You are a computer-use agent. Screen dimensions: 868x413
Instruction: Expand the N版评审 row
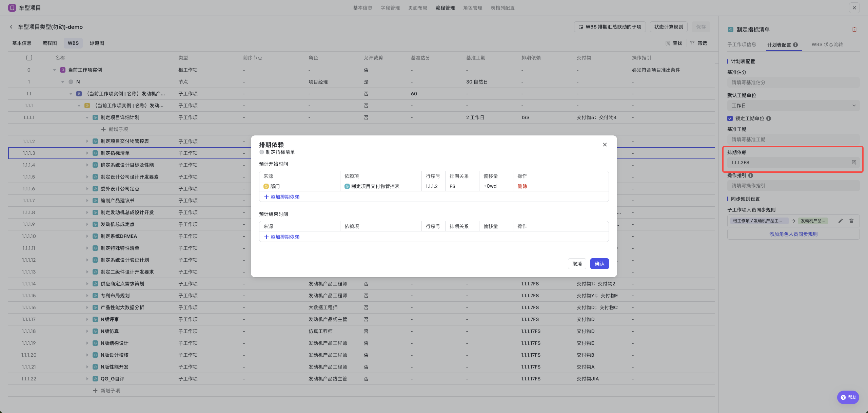click(x=87, y=319)
